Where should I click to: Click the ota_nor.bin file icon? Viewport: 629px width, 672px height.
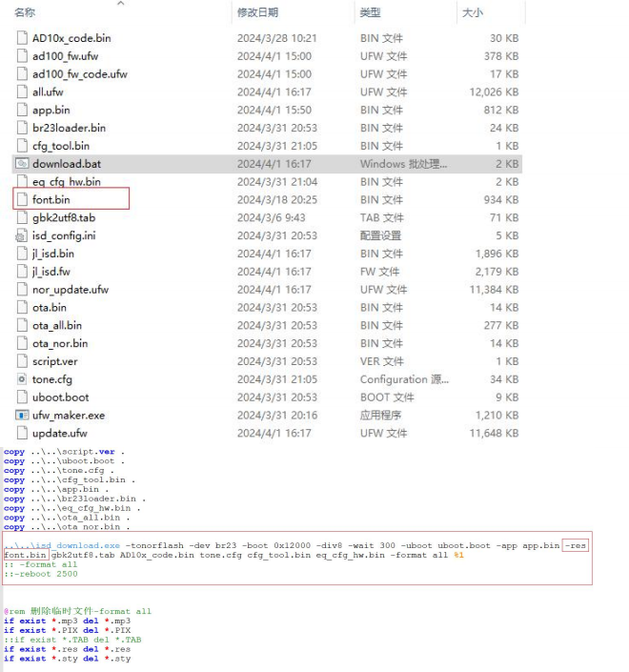[x=22, y=343]
